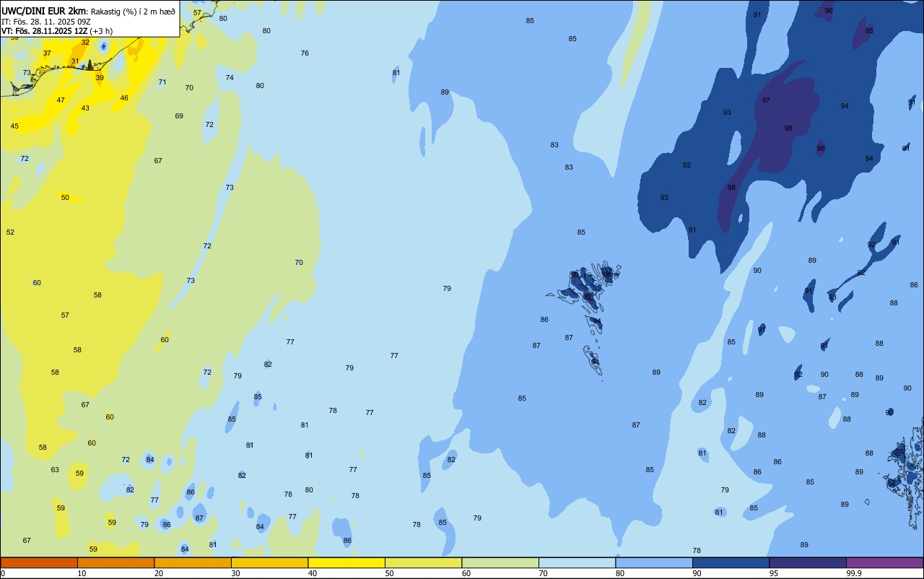Select the map value 43

[x=85, y=108]
